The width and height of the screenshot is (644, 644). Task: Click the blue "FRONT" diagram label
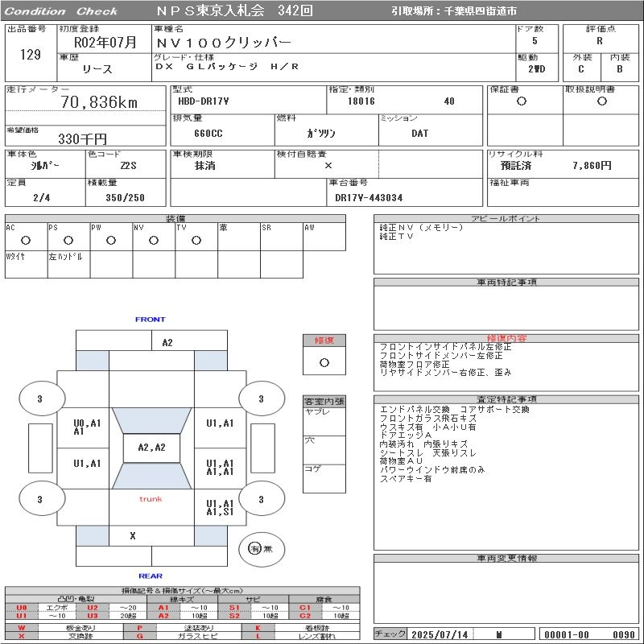click(x=150, y=319)
